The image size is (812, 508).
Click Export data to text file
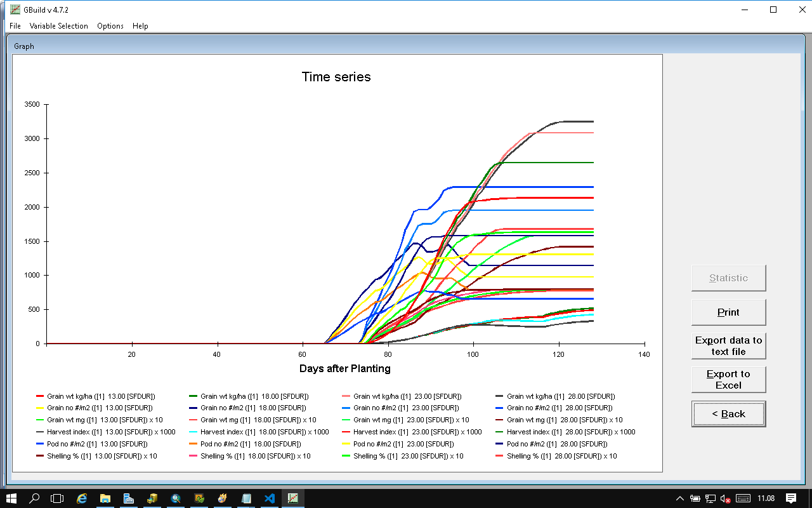(x=728, y=346)
